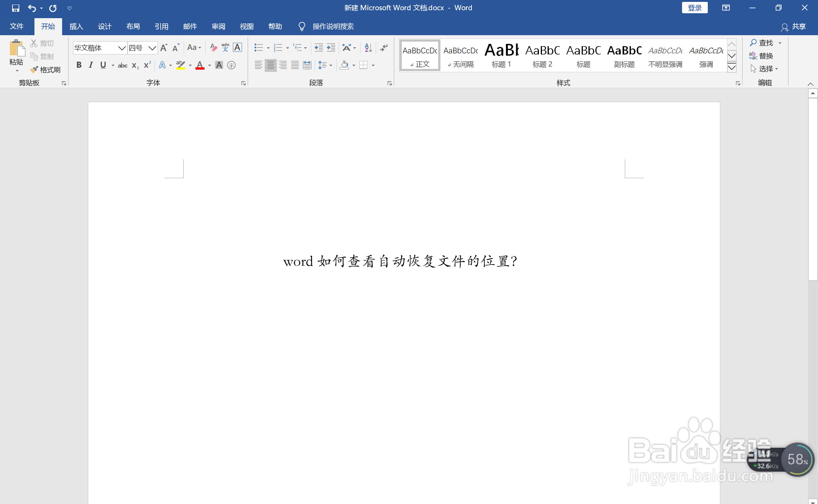This screenshot has width=818, height=504.
Task: Click the enclosed character circle icon
Action: pyautogui.click(x=231, y=65)
